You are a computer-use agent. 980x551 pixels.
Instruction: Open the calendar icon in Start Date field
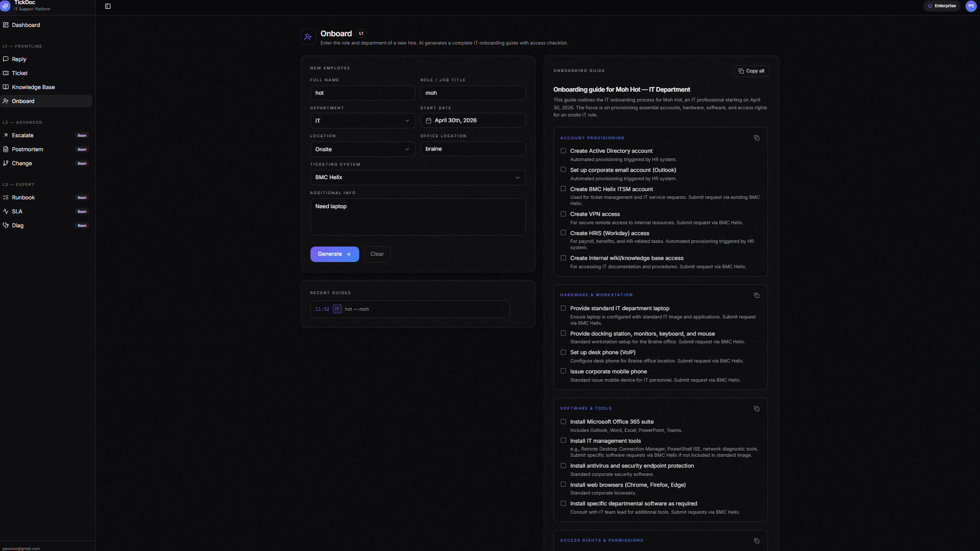pos(428,120)
